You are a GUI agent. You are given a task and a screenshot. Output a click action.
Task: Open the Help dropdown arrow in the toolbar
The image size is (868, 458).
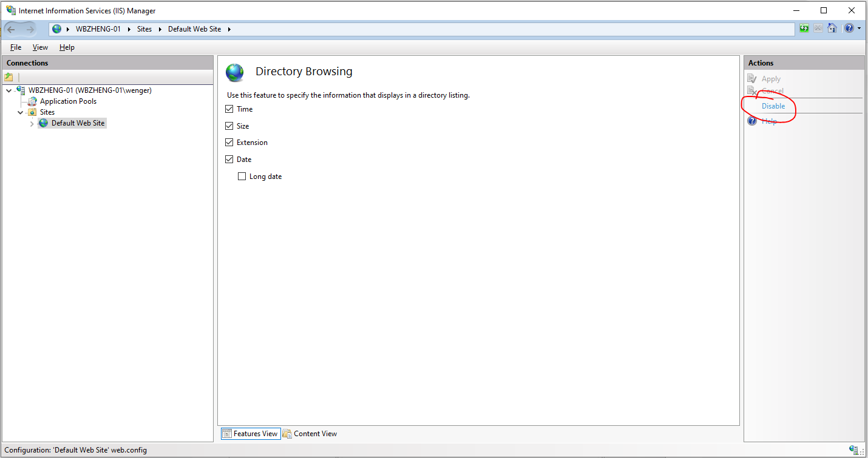(859, 28)
